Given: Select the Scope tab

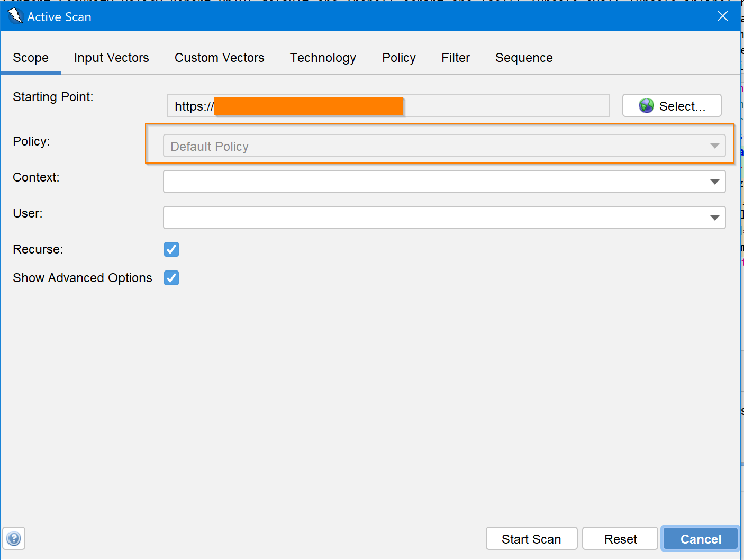Looking at the screenshot, I should pyautogui.click(x=31, y=58).
